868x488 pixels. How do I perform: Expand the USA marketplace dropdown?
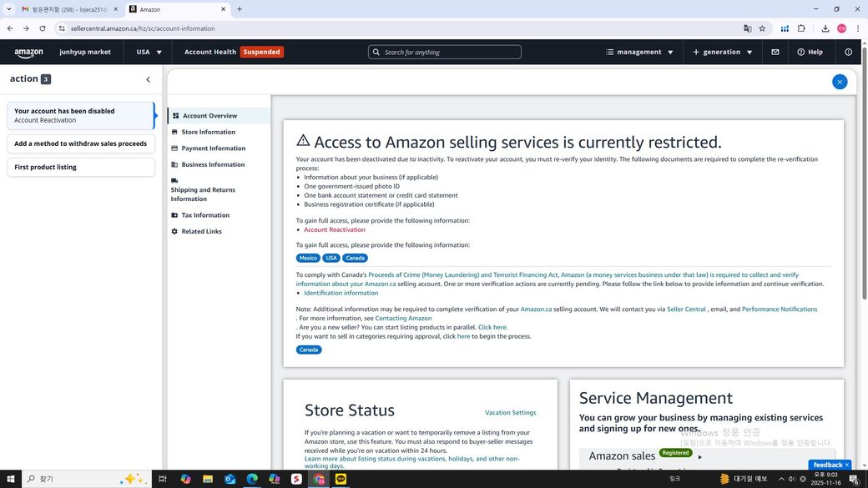point(149,52)
